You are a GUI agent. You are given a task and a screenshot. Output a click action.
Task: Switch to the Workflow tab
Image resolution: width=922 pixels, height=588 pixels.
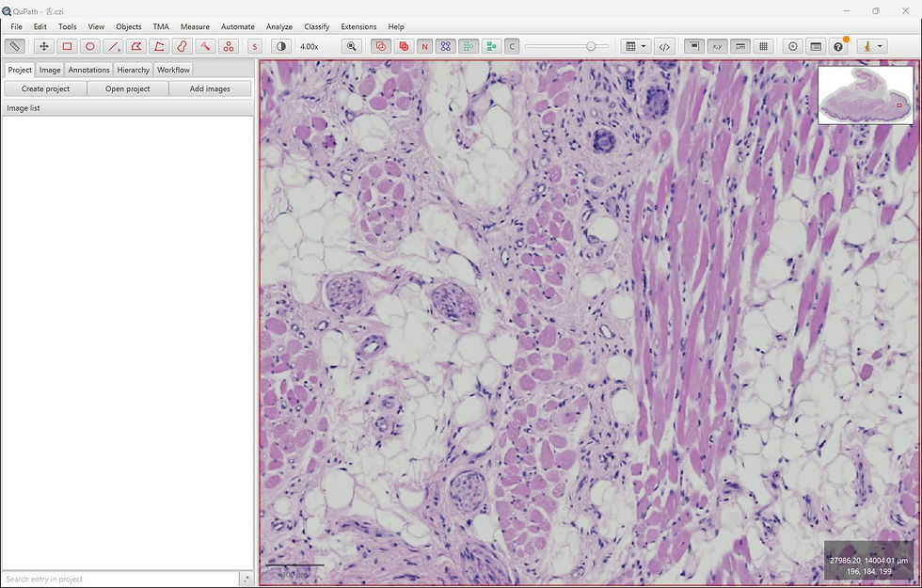coord(173,70)
